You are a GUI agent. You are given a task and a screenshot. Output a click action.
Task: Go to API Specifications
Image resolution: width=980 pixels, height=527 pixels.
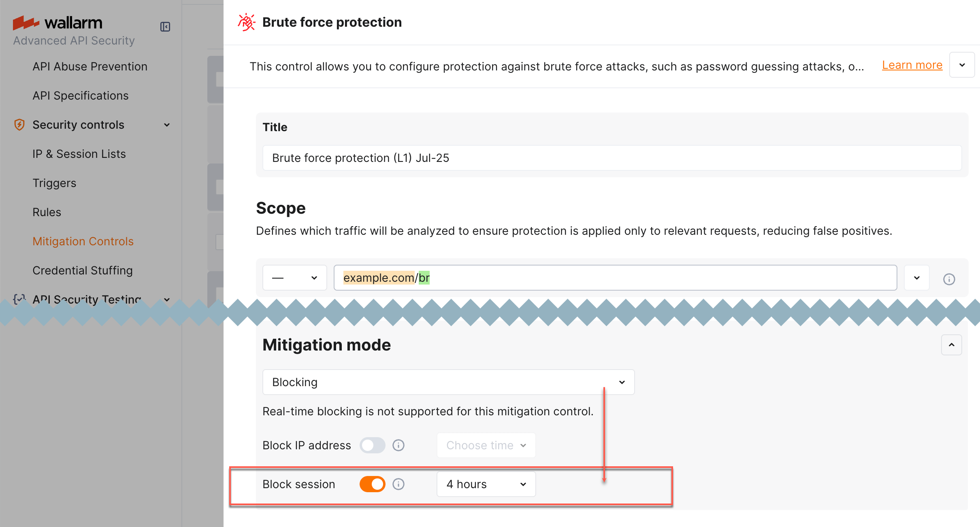pyautogui.click(x=81, y=96)
